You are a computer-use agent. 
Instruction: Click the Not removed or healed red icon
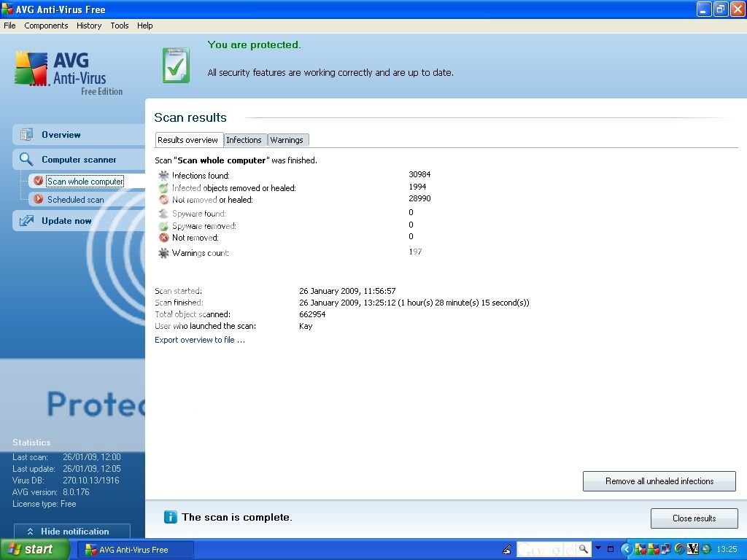[163, 200]
